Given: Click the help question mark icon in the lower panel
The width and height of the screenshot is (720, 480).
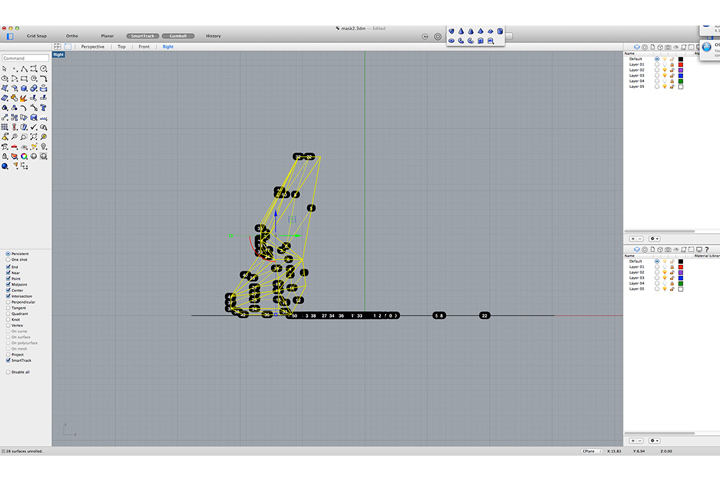Looking at the screenshot, I should (x=706, y=249).
